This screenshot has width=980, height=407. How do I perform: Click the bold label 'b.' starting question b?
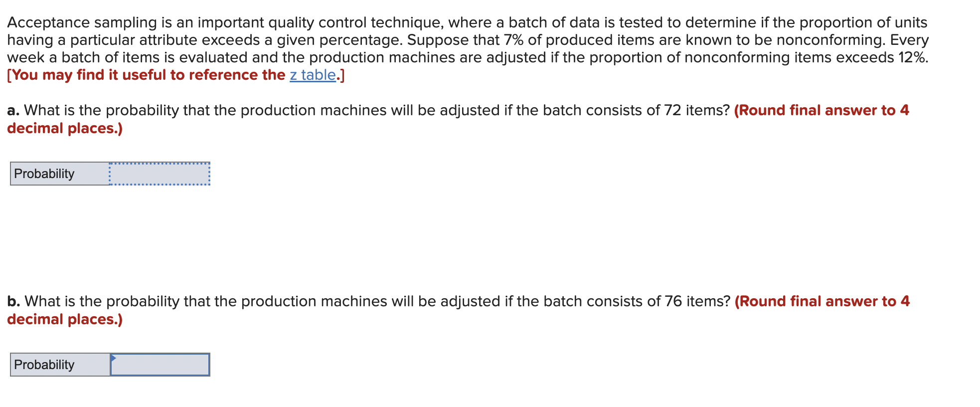12,301
